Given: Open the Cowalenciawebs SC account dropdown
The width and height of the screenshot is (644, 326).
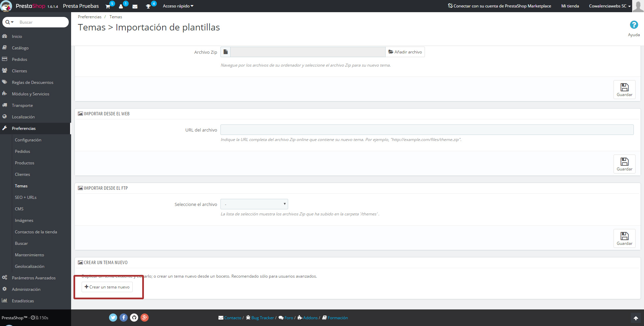Looking at the screenshot, I should coord(609,6).
